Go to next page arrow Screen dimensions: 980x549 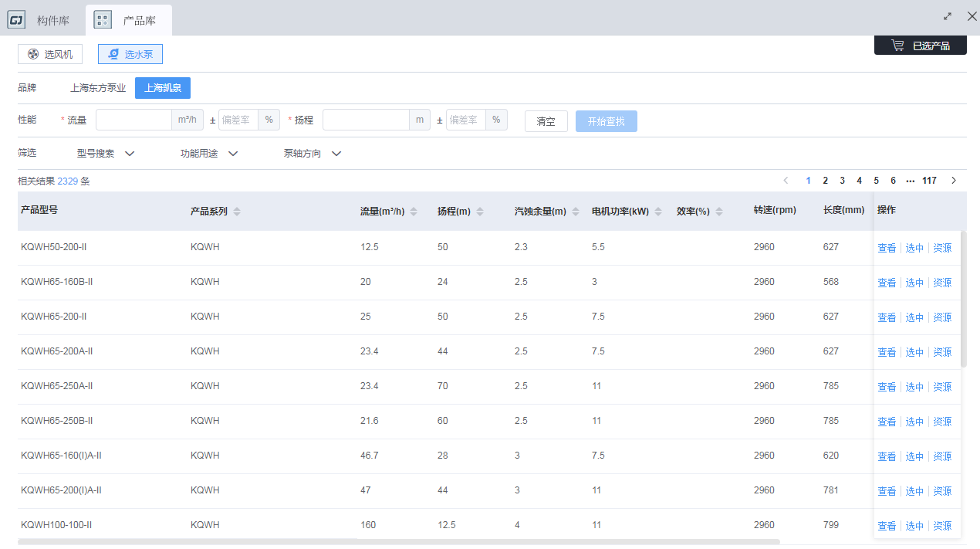(x=954, y=181)
